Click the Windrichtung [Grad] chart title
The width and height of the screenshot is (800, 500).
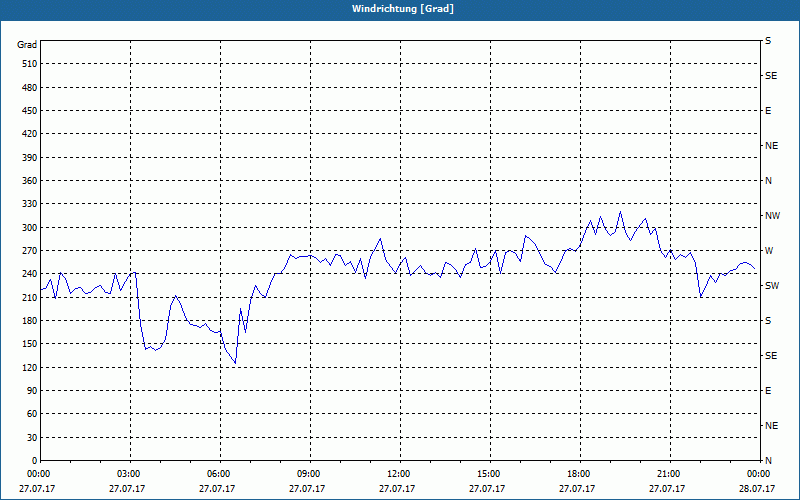403,9
